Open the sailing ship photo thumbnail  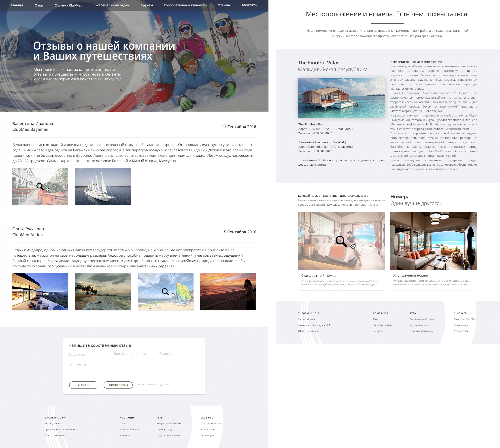click(103, 186)
